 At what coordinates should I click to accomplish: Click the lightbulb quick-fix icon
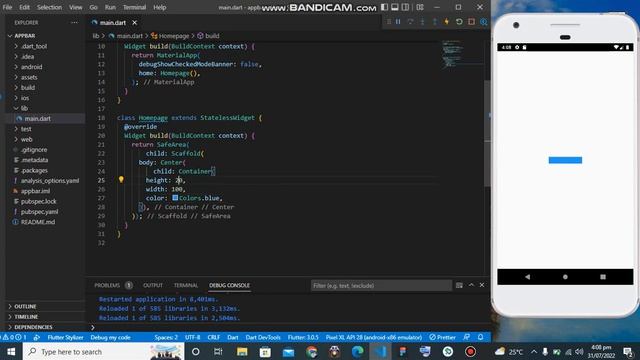[121, 179]
